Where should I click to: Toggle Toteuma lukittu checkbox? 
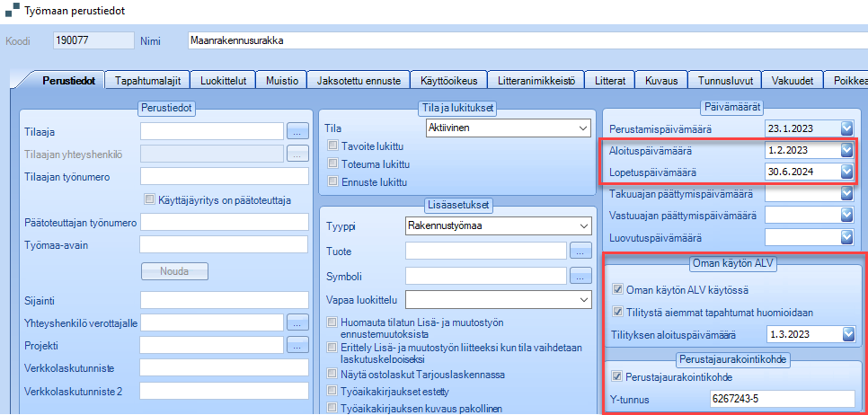332,163
